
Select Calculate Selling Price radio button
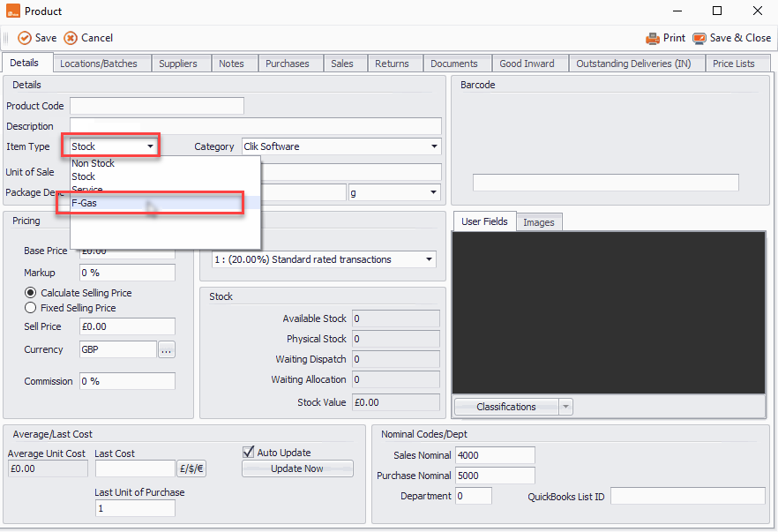(31, 293)
